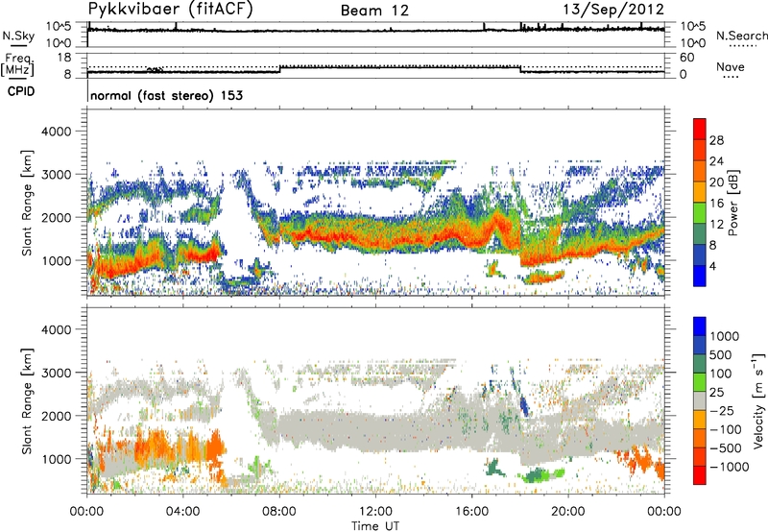The width and height of the screenshot is (768, 532).
Task: Click the gray segment of the velocity colorbar
Action: 700,400
